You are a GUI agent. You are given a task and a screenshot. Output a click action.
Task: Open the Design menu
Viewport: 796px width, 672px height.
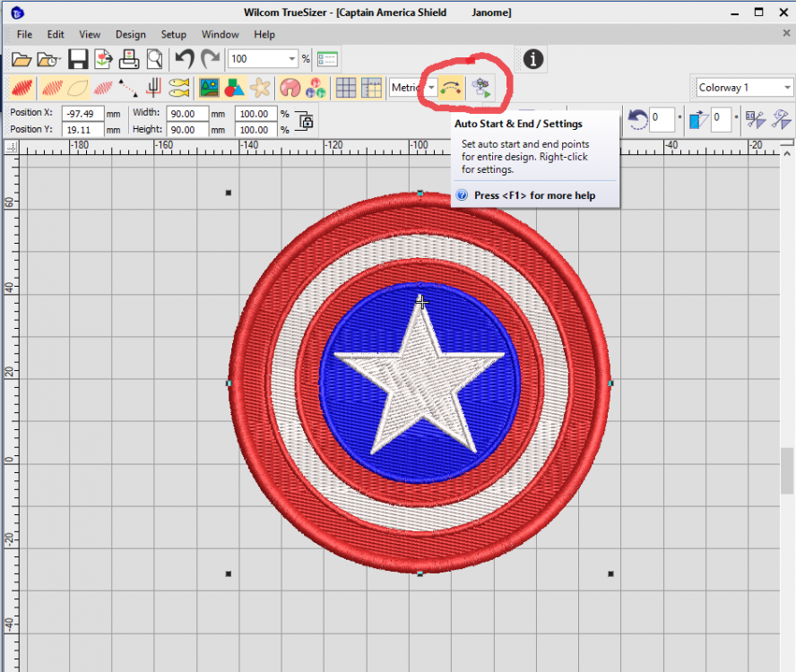(131, 34)
